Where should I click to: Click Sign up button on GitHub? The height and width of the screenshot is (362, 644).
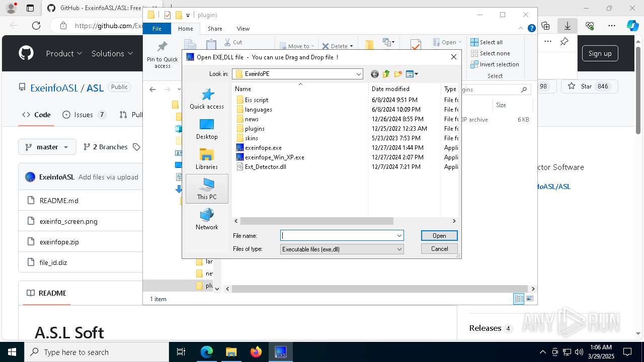(x=600, y=53)
